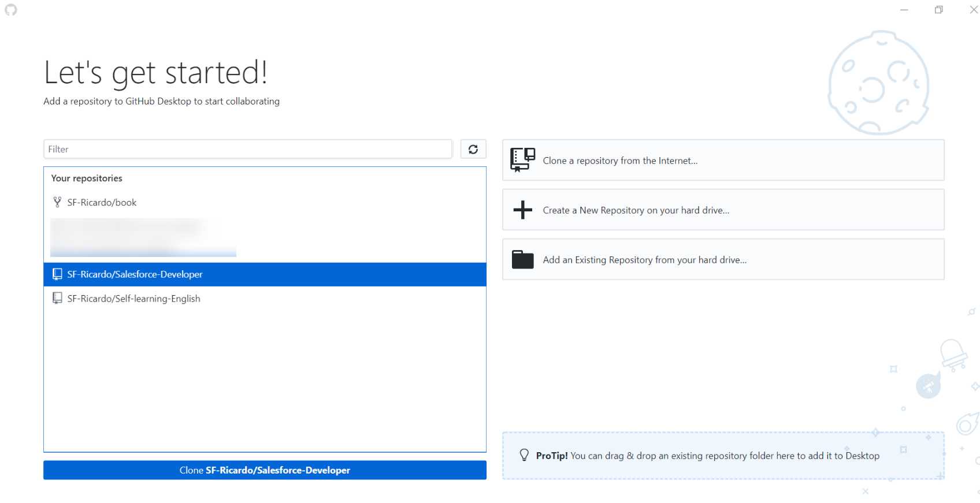Screen dimensions: 980x503
Task: Click the Your repositories heading
Action: tap(87, 178)
